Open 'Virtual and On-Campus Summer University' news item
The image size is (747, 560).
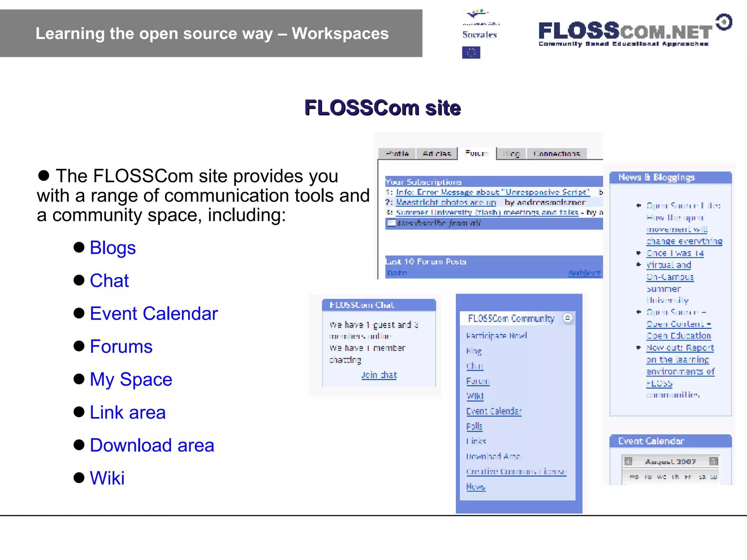pyautogui.click(x=670, y=282)
